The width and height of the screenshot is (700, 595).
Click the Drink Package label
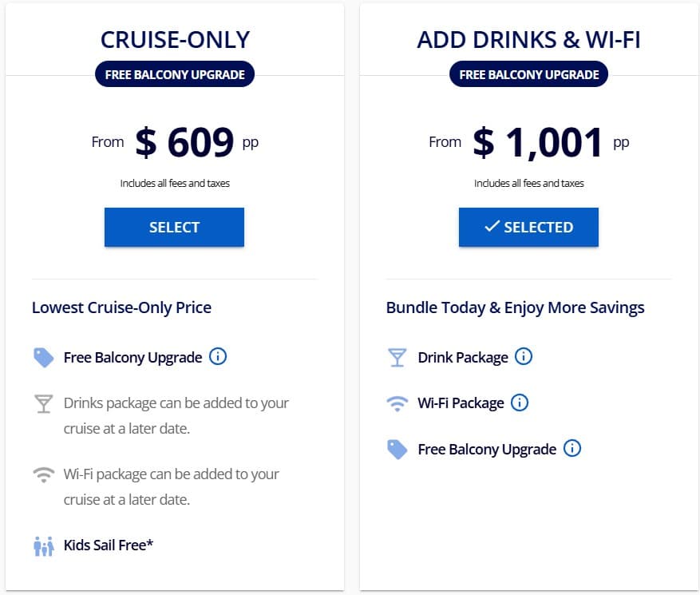(463, 357)
